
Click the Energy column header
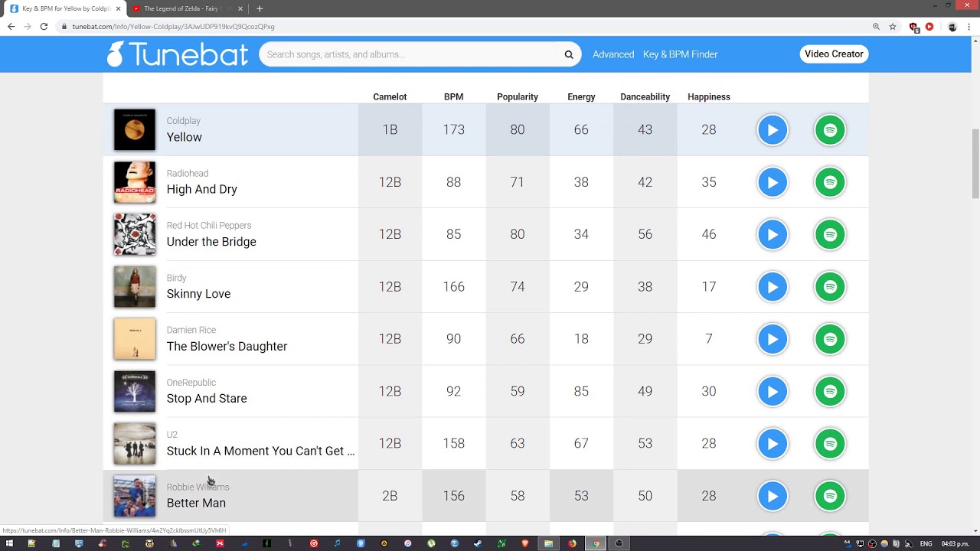[x=581, y=97]
